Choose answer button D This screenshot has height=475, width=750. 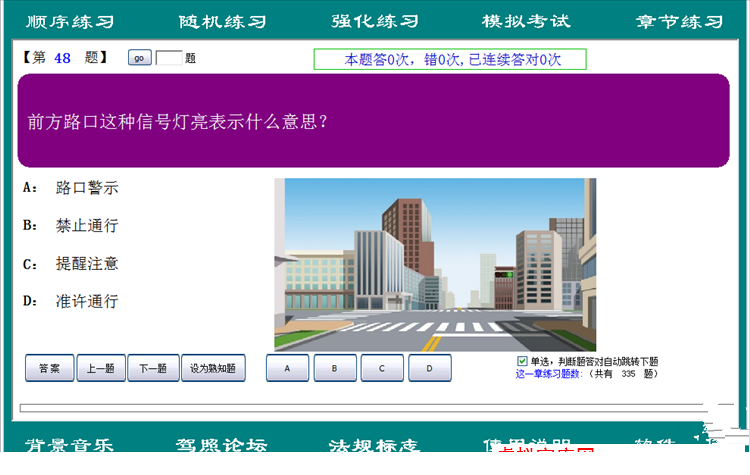(x=430, y=368)
